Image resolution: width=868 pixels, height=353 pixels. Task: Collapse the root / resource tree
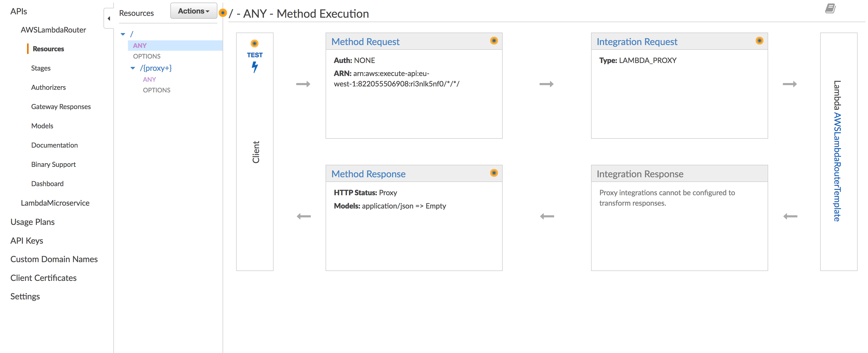coord(123,34)
